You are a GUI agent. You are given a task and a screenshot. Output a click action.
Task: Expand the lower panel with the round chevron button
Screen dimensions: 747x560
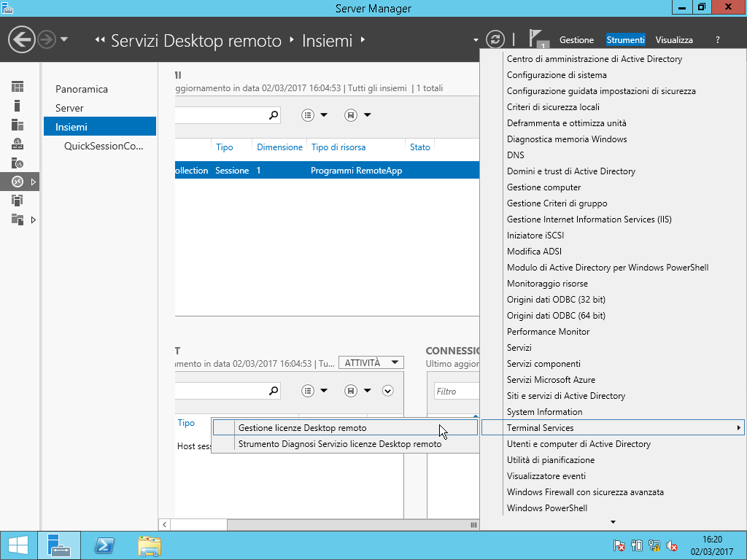coord(388,391)
